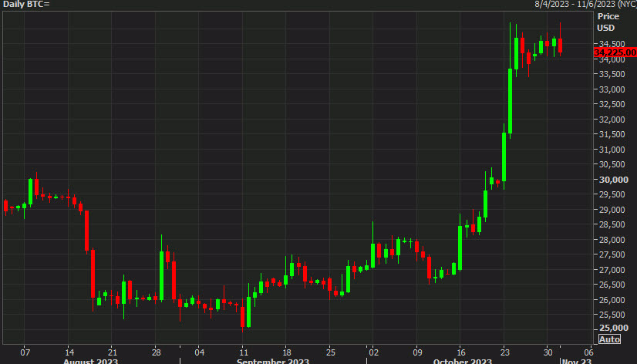Viewport: 637px width, 364px height.
Task: Select the 26,000 price axis label
Action: 612,300
